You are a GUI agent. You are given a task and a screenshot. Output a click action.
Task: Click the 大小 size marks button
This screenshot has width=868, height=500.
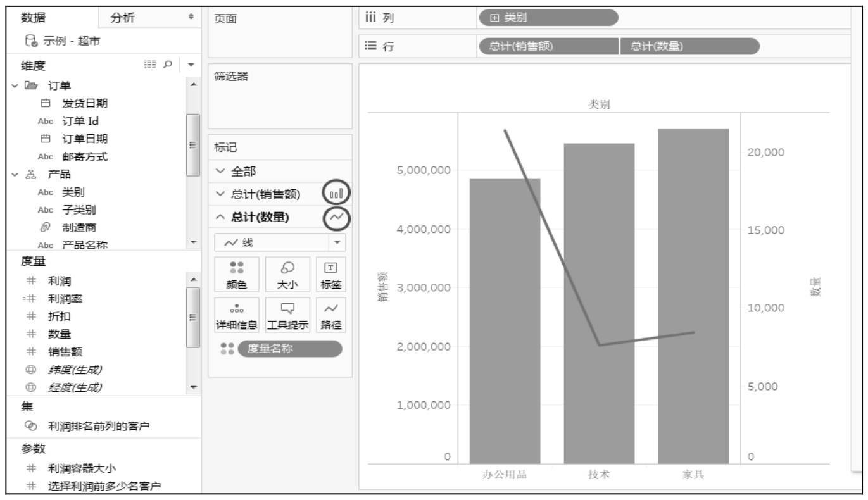point(287,274)
